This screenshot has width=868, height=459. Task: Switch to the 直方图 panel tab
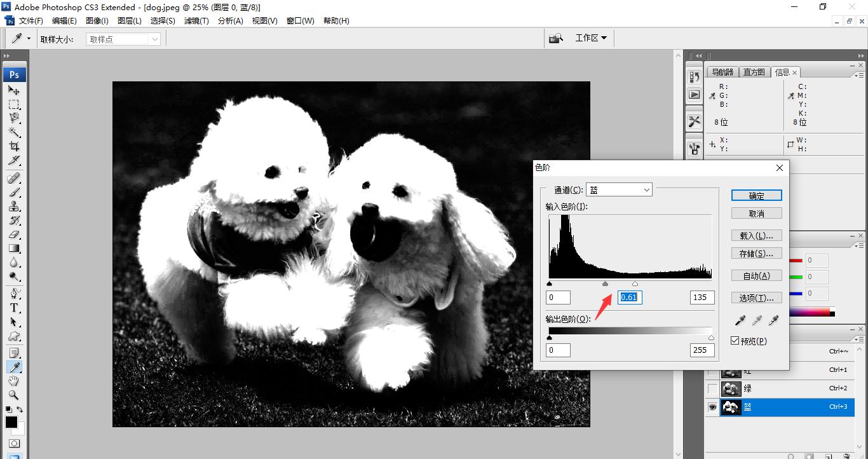pos(754,71)
